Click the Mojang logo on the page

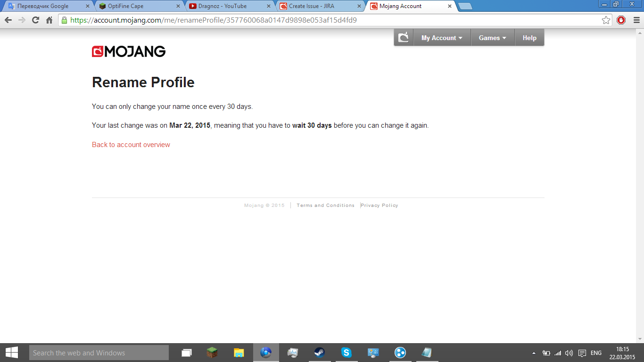point(129,51)
